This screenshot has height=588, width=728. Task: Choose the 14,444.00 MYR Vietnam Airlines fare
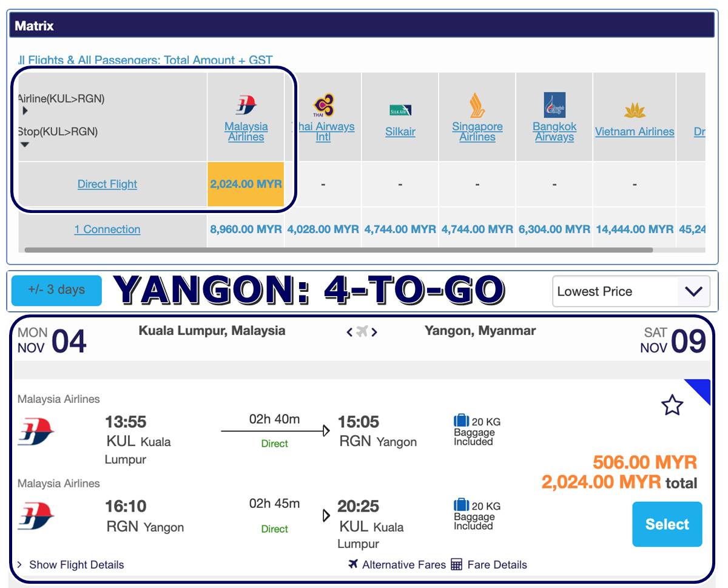pyautogui.click(x=635, y=229)
